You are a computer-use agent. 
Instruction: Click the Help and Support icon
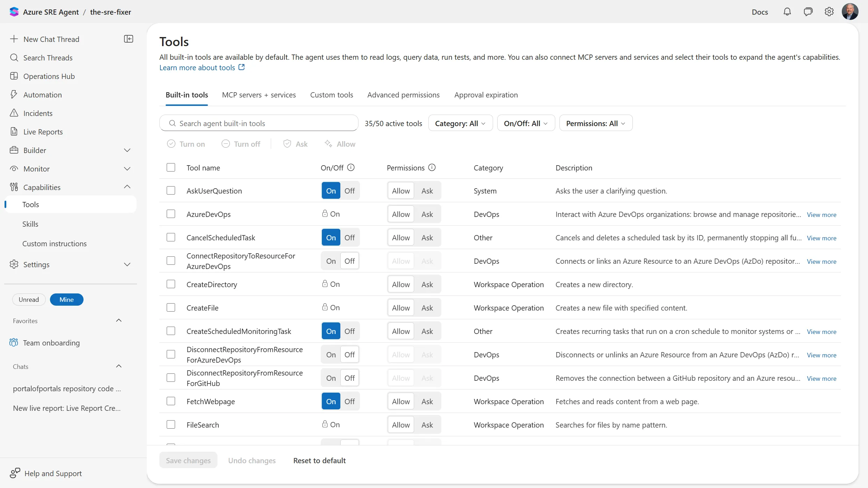pyautogui.click(x=15, y=473)
